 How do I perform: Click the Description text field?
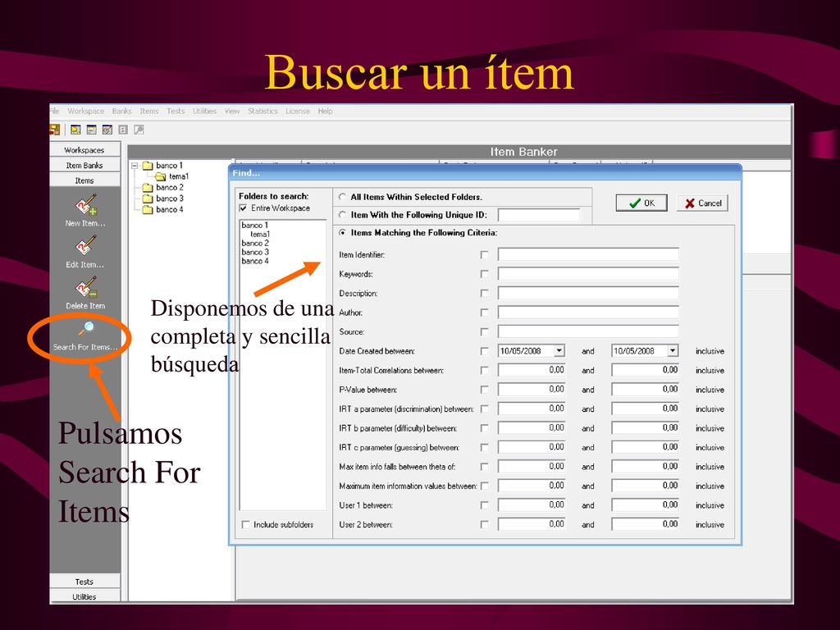click(x=588, y=293)
